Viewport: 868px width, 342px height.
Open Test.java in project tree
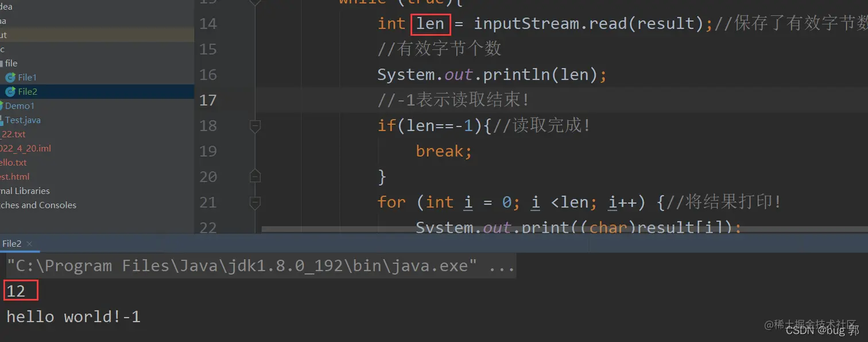[23, 120]
